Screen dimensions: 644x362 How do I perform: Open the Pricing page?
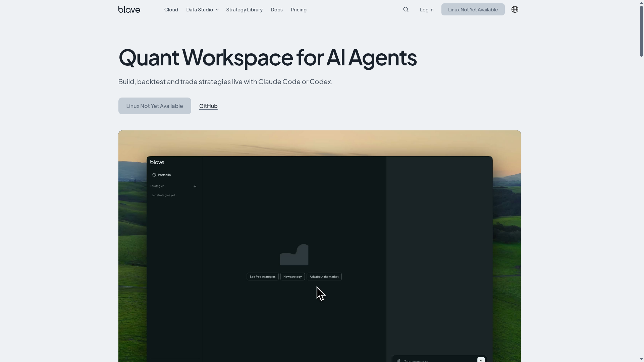coord(299,9)
